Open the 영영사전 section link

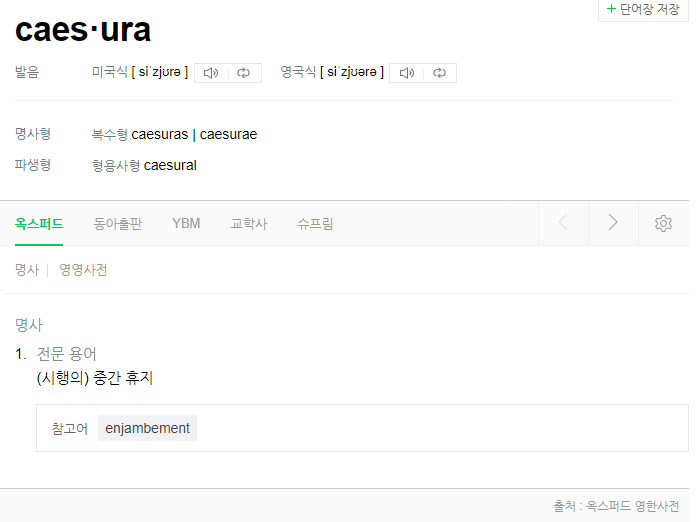click(x=83, y=270)
